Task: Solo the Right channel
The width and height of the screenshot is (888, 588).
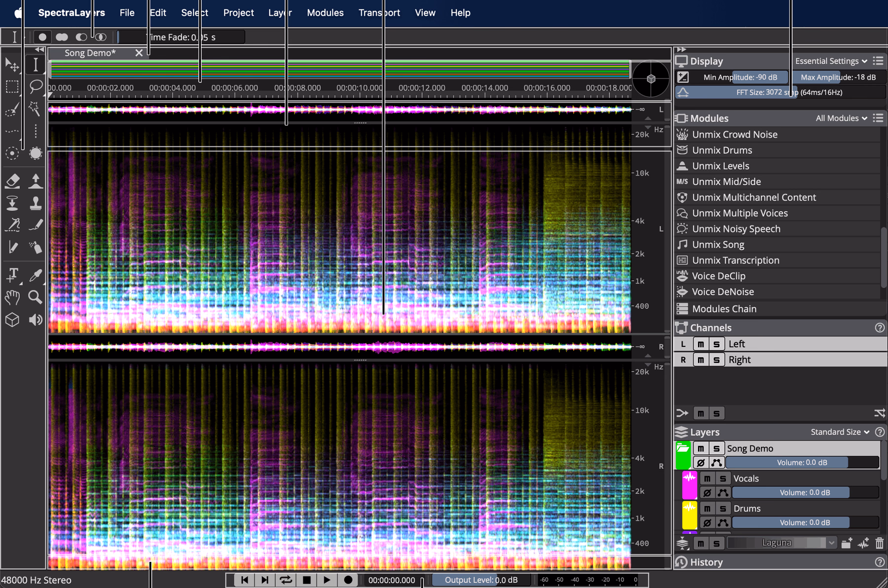Action: point(716,360)
